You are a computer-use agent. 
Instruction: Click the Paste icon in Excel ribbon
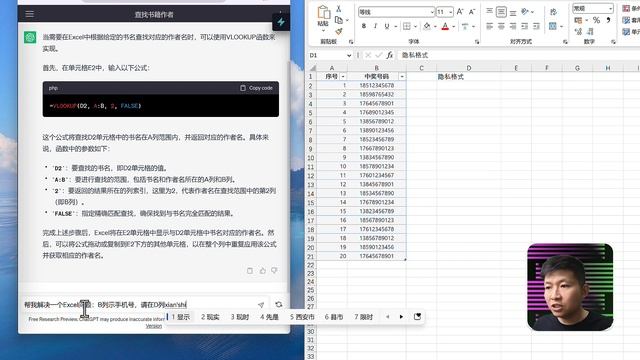pos(323,13)
